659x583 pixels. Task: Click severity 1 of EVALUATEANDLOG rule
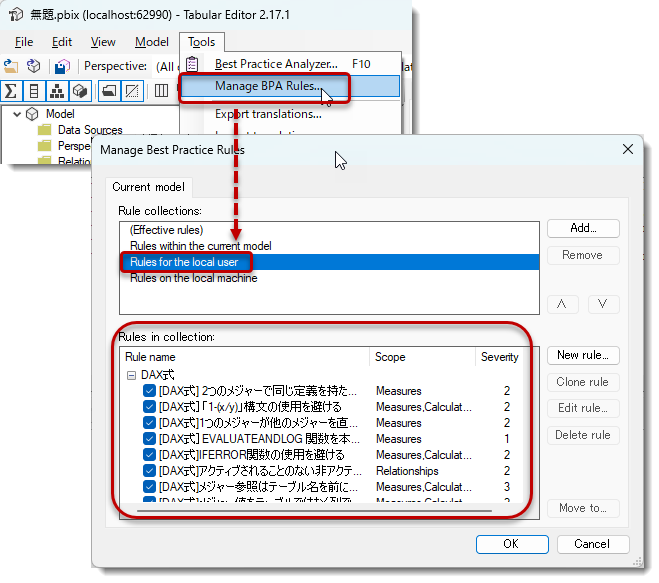click(x=507, y=439)
